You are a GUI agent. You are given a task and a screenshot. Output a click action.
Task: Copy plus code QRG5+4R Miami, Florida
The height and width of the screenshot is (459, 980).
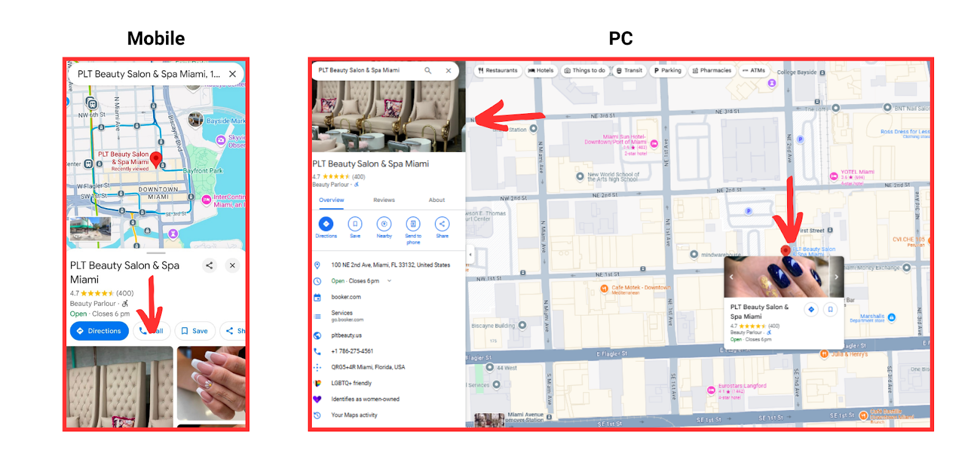tap(368, 367)
